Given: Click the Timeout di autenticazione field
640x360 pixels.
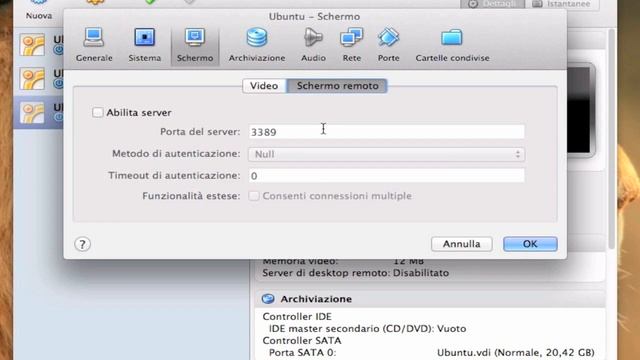Looking at the screenshot, I should click(386, 176).
